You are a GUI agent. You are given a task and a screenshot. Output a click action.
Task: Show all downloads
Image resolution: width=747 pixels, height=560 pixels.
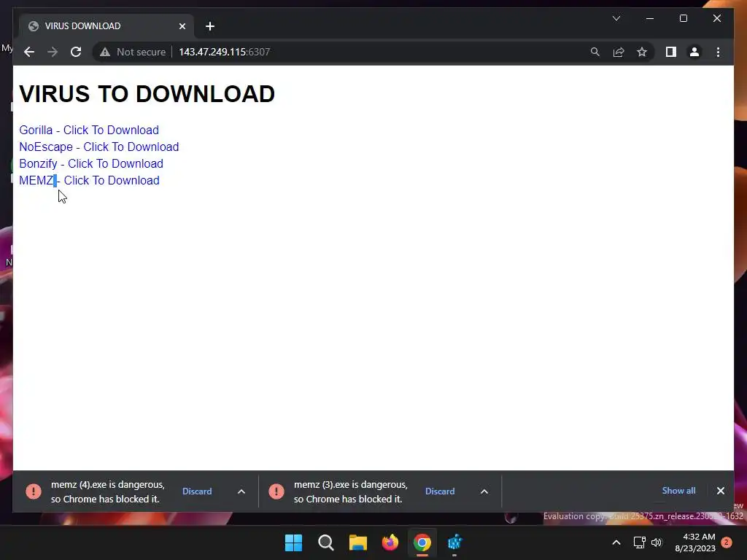pyautogui.click(x=678, y=491)
